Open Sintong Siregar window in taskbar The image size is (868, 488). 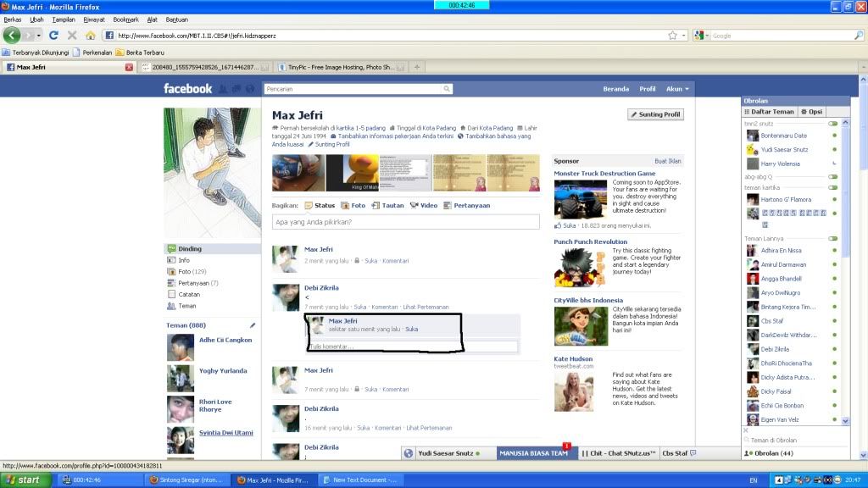(186, 480)
